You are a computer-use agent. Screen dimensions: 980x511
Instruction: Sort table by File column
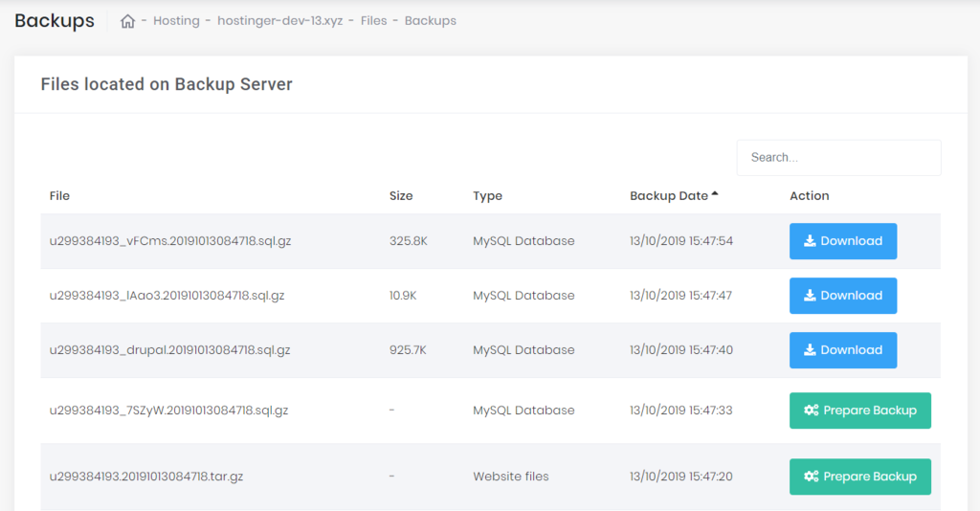coord(59,196)
